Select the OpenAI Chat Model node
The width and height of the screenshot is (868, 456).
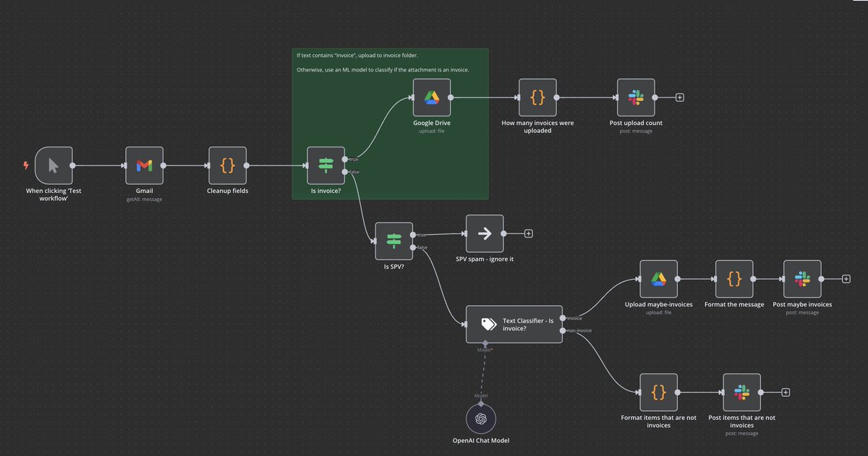(x=480, y=418)
